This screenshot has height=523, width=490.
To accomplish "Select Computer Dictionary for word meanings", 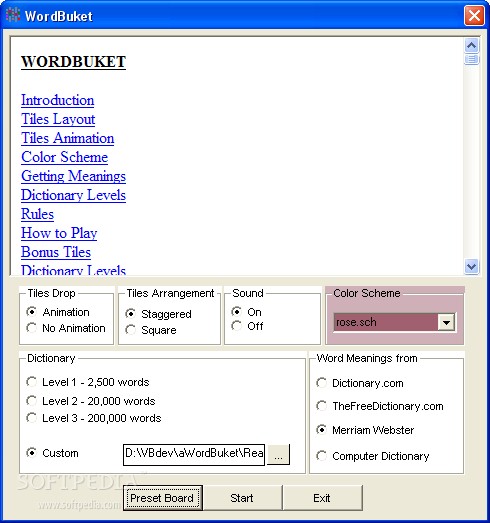I will (373, 456).
